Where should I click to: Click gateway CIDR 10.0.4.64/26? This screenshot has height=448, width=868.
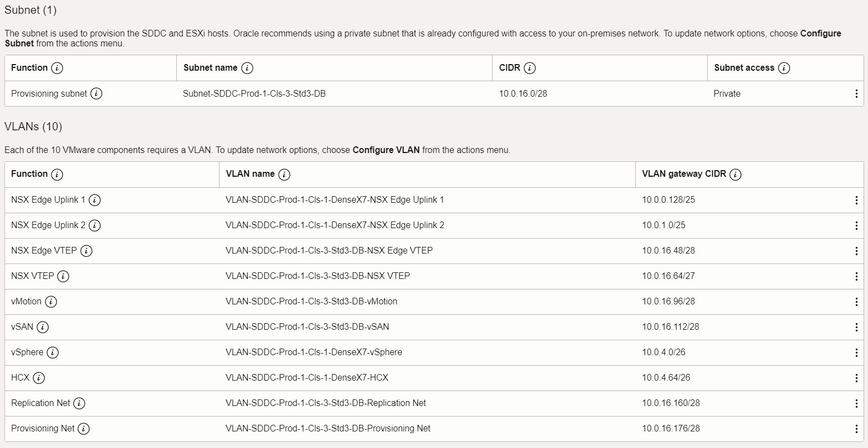(666, 377)
